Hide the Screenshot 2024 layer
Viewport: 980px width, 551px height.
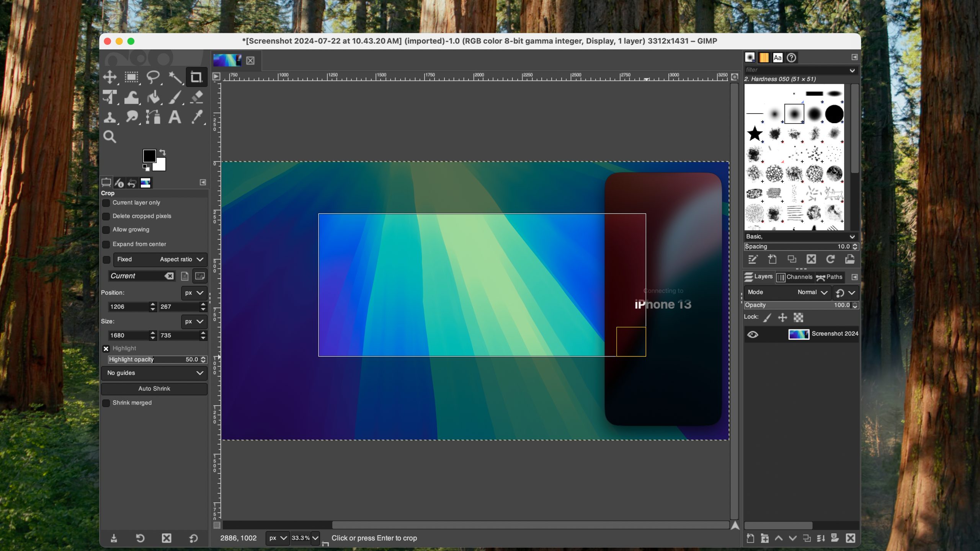753,334
